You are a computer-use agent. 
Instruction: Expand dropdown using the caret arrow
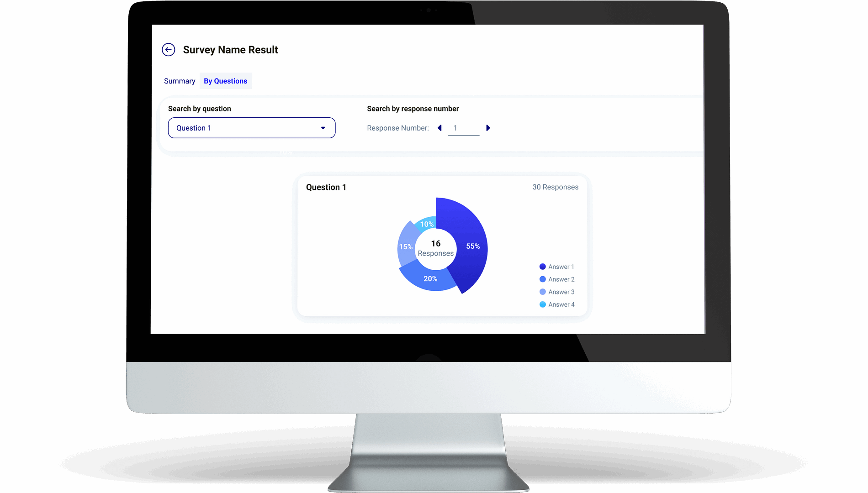coord(323,128)
